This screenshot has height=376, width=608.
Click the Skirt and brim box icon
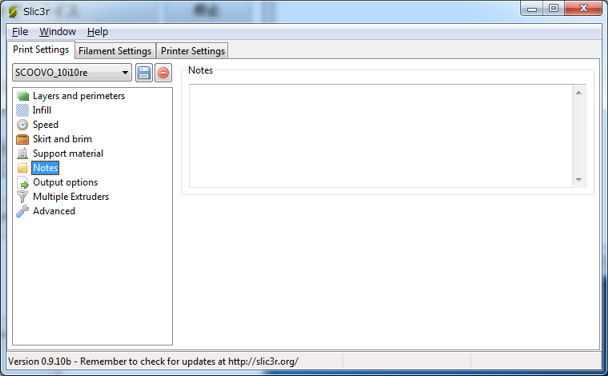(x=22, y=139)
